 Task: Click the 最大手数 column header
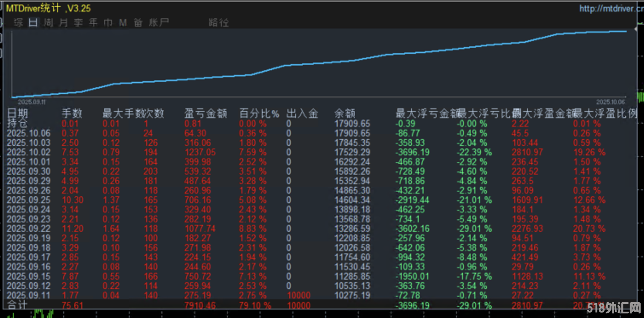click(123, 114)
